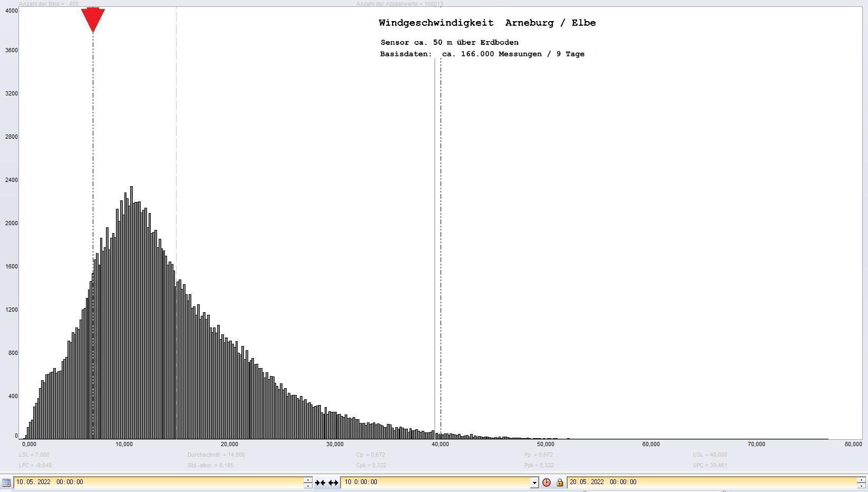This screenshot has height=492, width=868.
Task: Click the 'USL = 40,000' label
Action: [710, 455]
